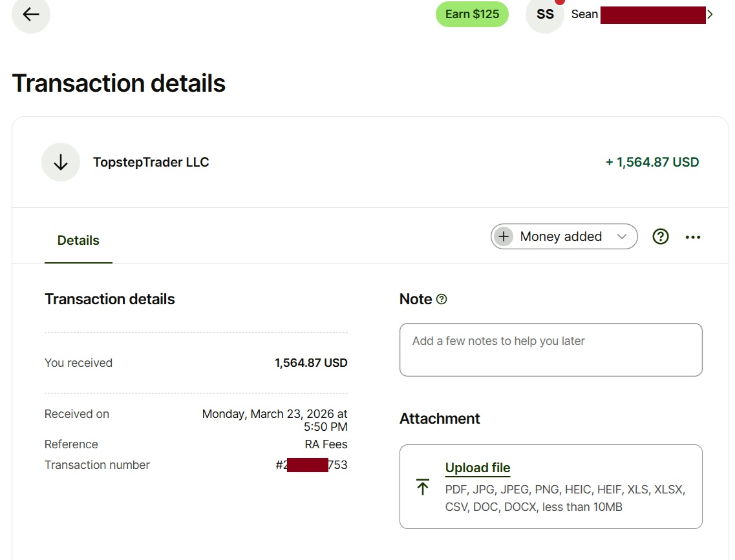Click the RA Fees reference value
Screen dimensions: 735x560
click(x=326, y=444)
